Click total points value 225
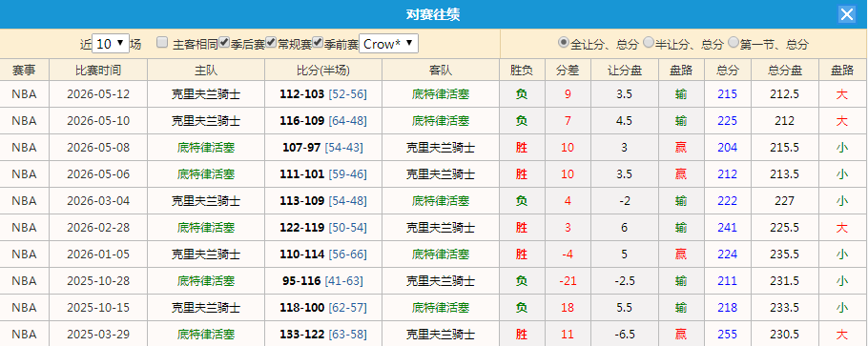The width and height of the screenshot is (868, 346). point(728,121)
